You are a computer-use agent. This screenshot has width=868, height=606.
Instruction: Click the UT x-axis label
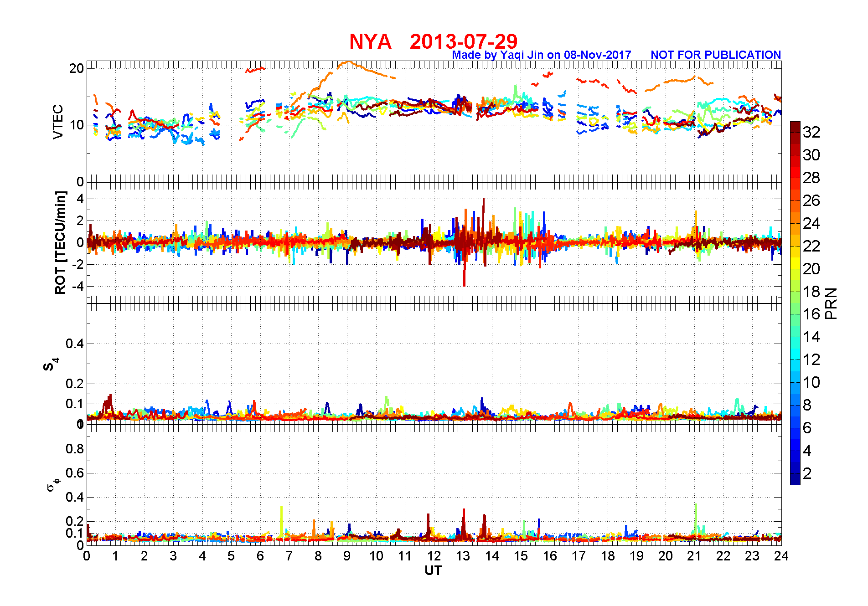pyautogui.click(x=433, y=570)
